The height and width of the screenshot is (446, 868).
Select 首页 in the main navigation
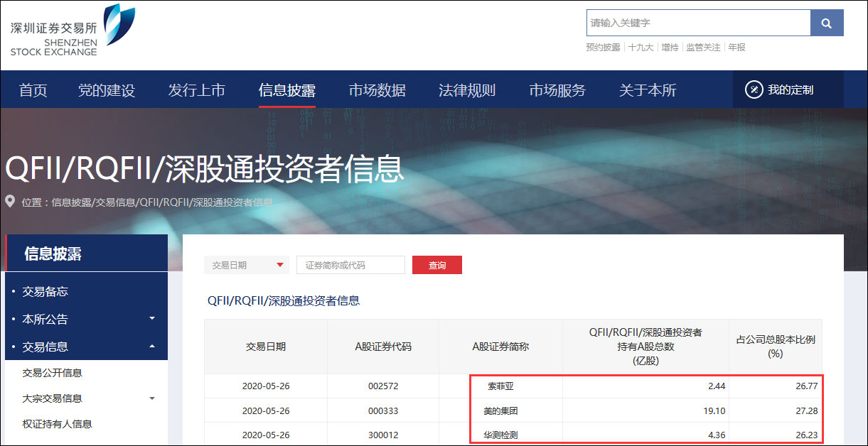pos(33,90)
